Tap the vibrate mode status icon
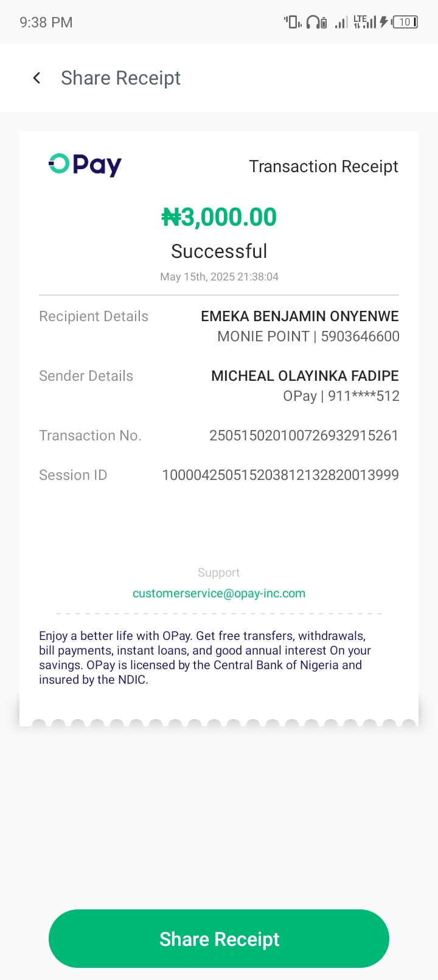 (x=293, y=23)
